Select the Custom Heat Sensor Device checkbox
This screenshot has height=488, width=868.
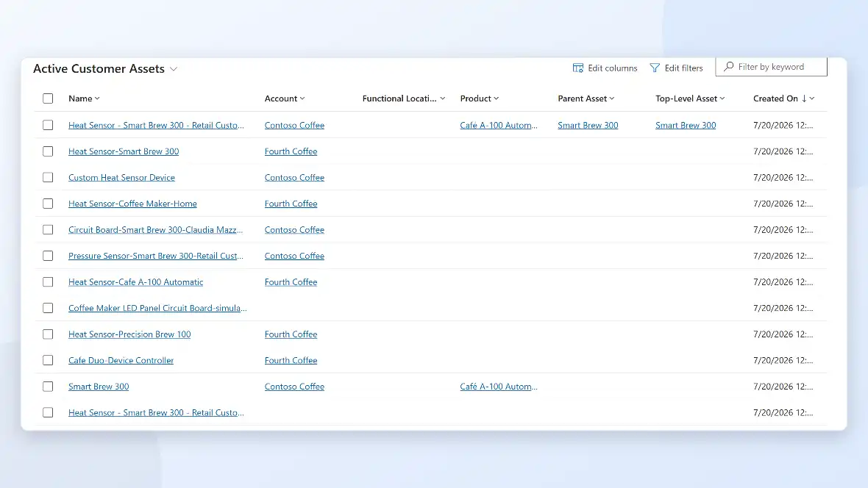(48, 178)
